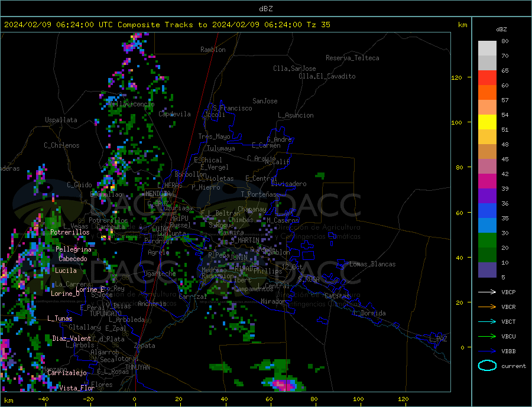Click the '-20' horizontal axis label
Screen dimensions: 532x407
click(88, 399)
